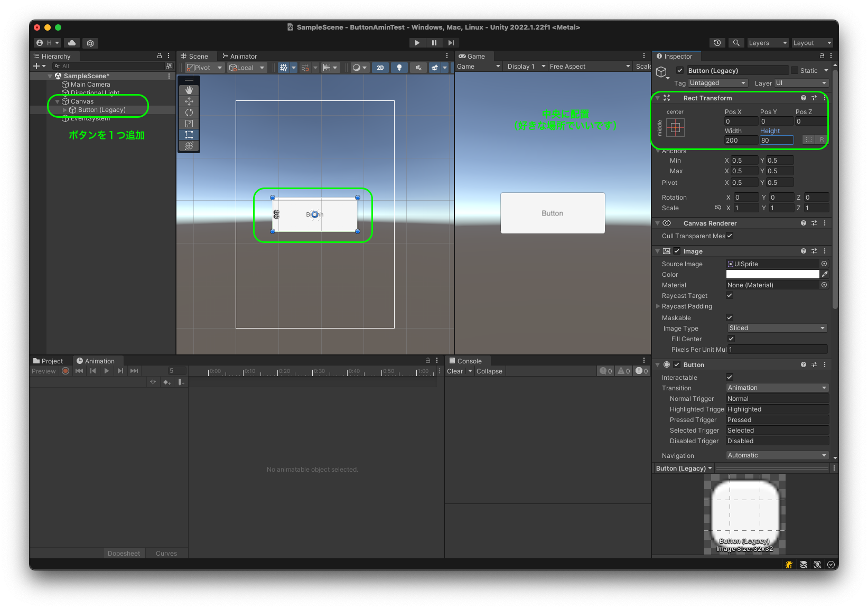868x609 pixels.
Task: Select the Move tool
Action: [x=189, y=101]
